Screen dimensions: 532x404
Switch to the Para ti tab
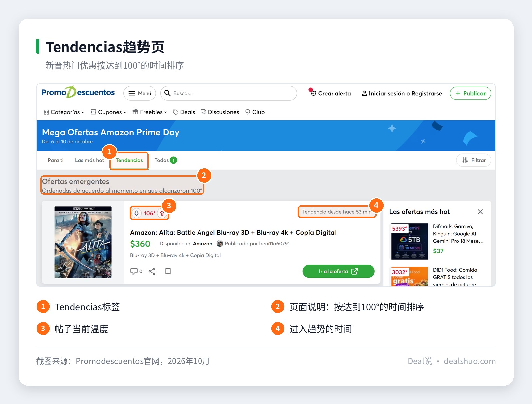click(x=56, y=160)
